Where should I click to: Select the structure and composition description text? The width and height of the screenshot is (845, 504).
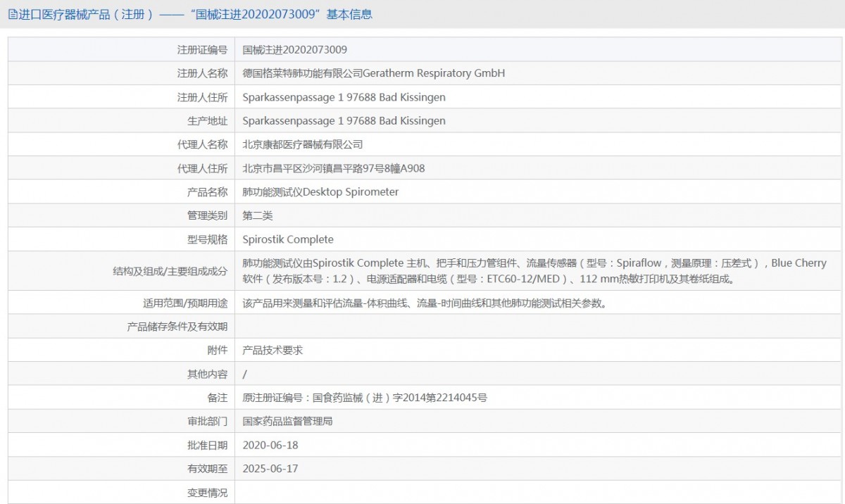(534, 271)
